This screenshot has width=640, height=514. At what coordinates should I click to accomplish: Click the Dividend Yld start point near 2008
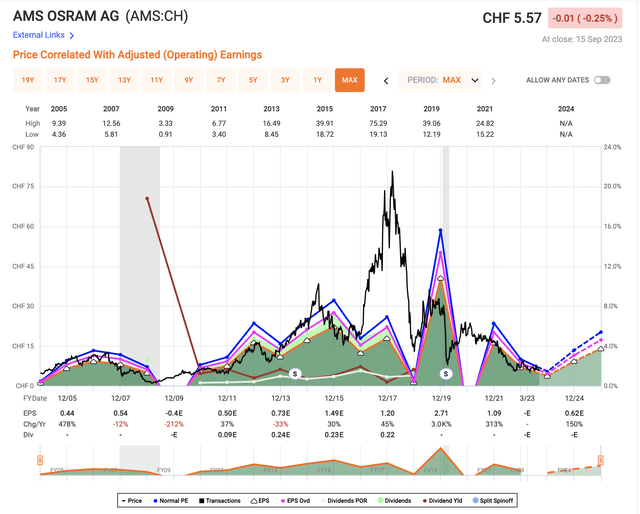[x=147, y=199]
